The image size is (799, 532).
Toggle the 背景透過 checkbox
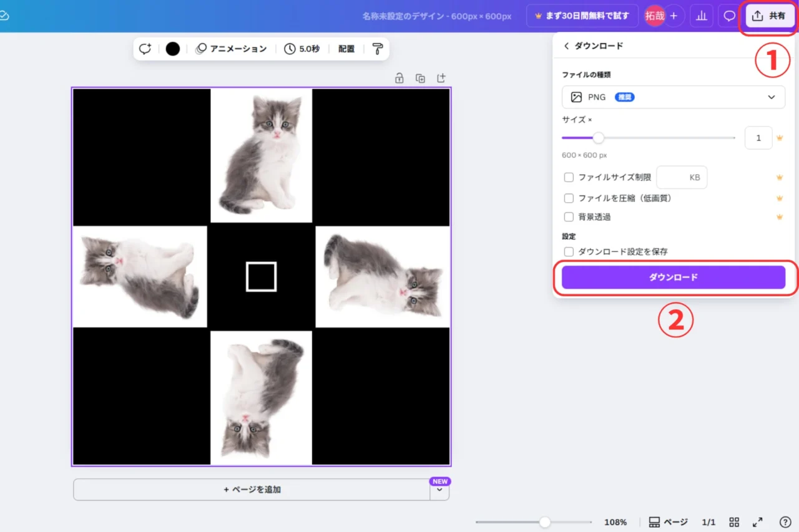[x=569, y=217]
